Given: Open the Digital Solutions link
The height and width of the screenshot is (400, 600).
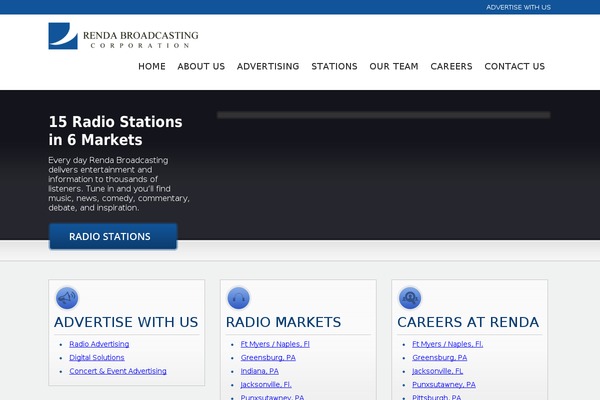Looking at the screenshot, I should (97, 358).
